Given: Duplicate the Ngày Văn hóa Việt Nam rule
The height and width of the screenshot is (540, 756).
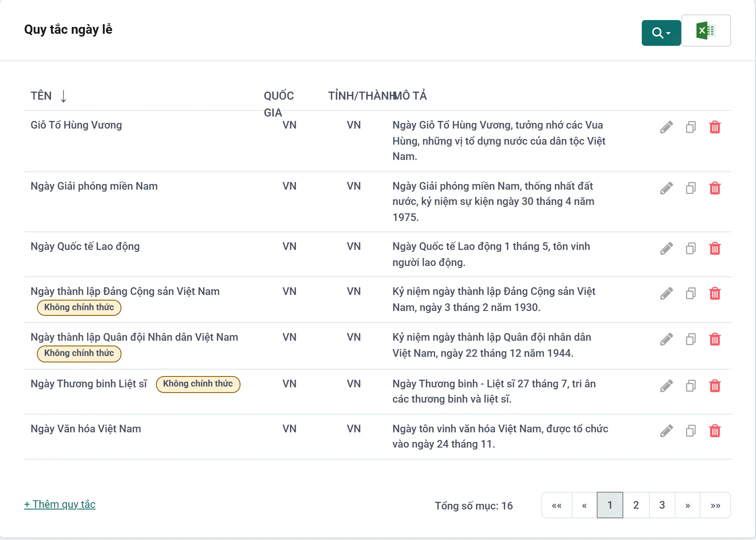Looking at the screenshot, I should pyautogui.click(x=691, y=431).
